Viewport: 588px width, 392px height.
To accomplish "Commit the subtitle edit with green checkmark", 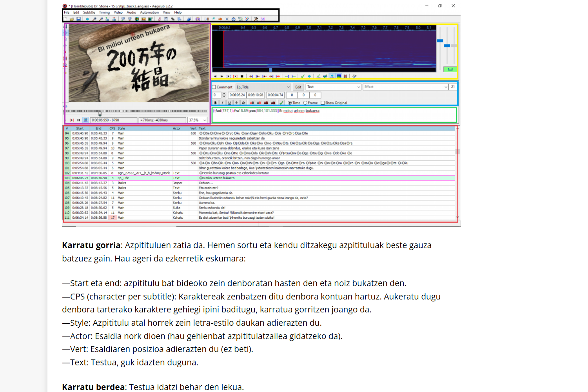I will (281, 103).
